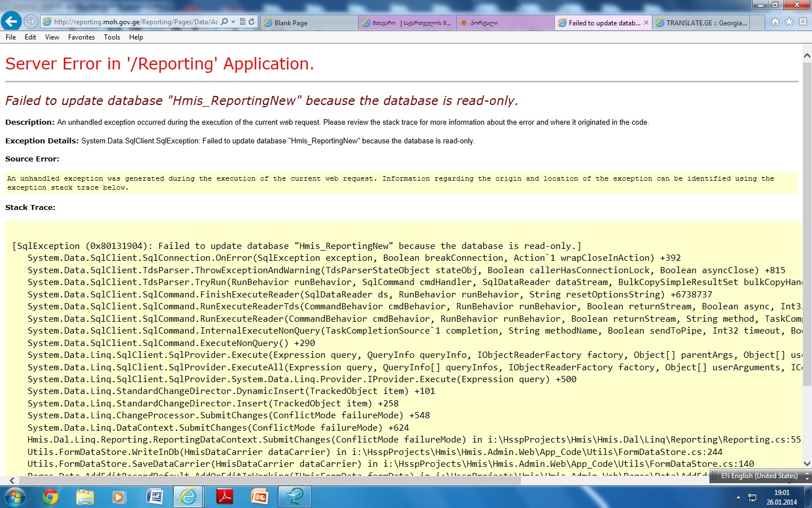The image size is (812, 508).
Task: Open the browser Home page icon
Action: [x=775, y=22]
